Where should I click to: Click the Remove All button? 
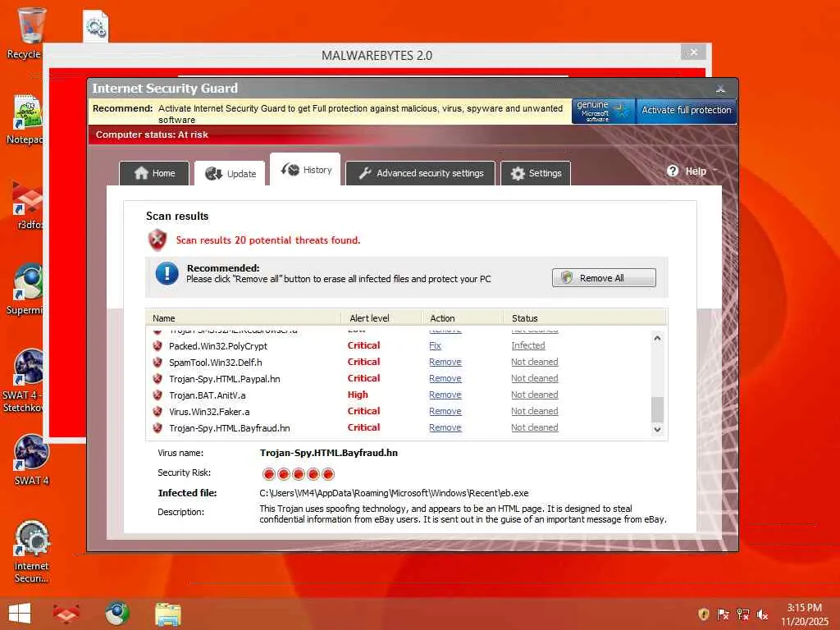pos(604,278)
